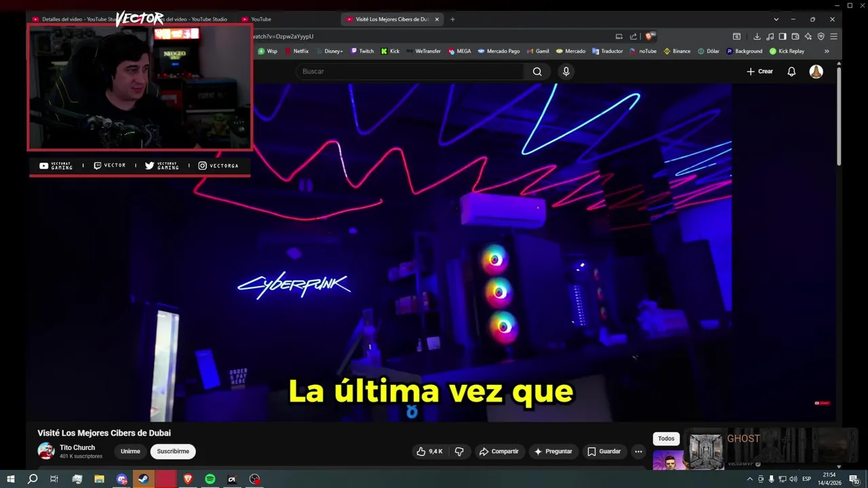Open the Disney+ bookmark
868x488 pixels.
click(x=329, y=51)
